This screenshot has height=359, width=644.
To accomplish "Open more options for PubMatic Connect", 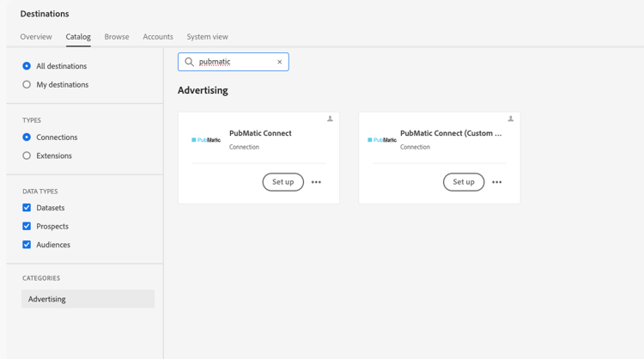I will [x=316, y=182].
